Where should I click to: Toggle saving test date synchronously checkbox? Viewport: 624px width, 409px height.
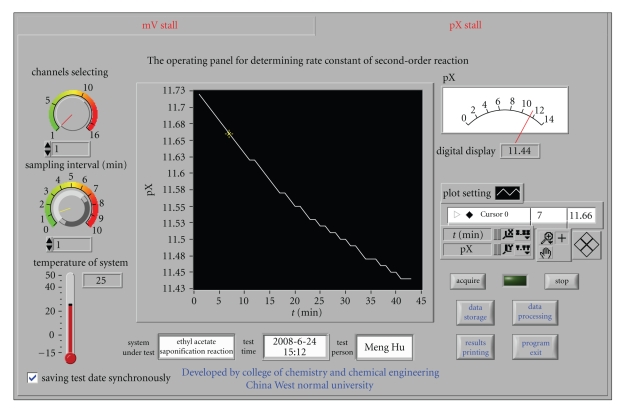[x=33, y=378]
